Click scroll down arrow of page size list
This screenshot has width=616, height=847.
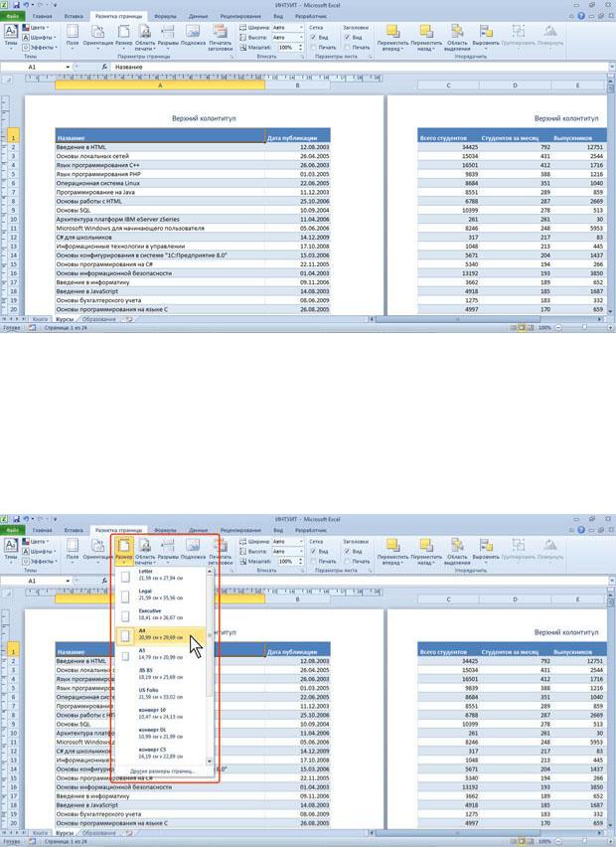210,762
